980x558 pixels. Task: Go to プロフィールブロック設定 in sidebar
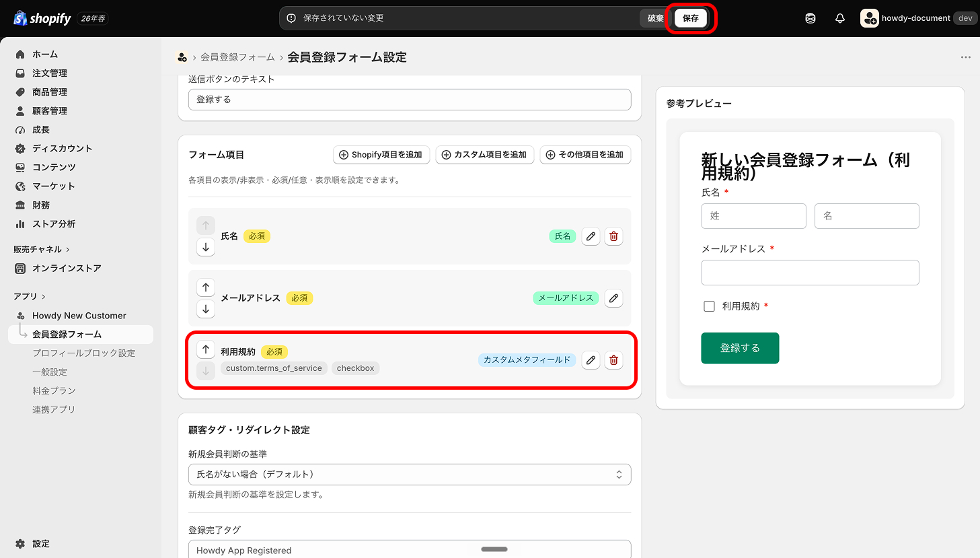click(x=84, y=353)
